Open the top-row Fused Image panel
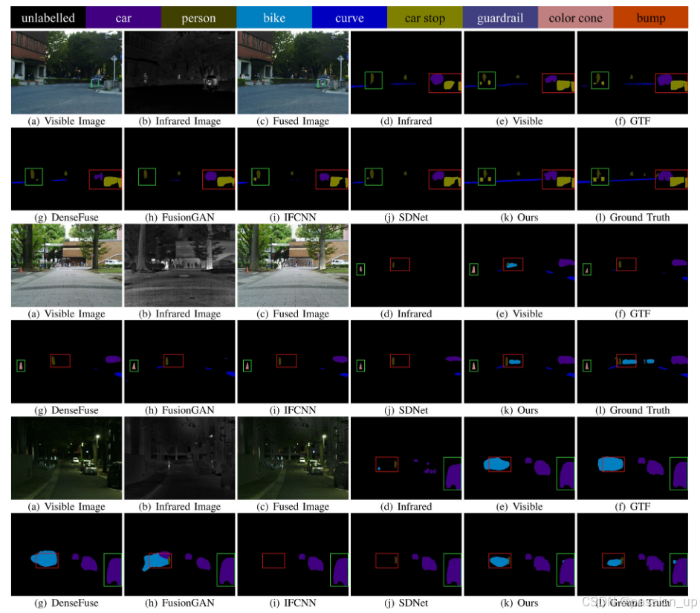 pos(293,72)
